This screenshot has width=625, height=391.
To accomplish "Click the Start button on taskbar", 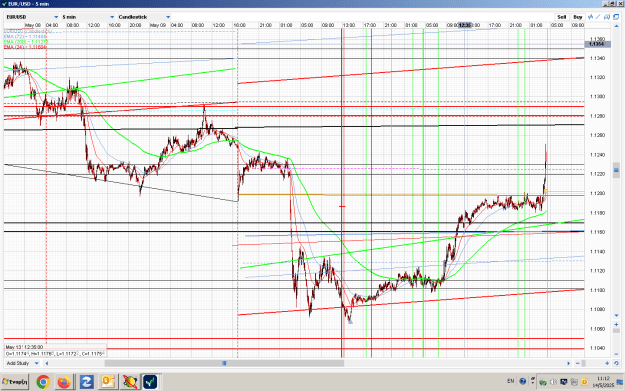I will (x=15, y=381).
